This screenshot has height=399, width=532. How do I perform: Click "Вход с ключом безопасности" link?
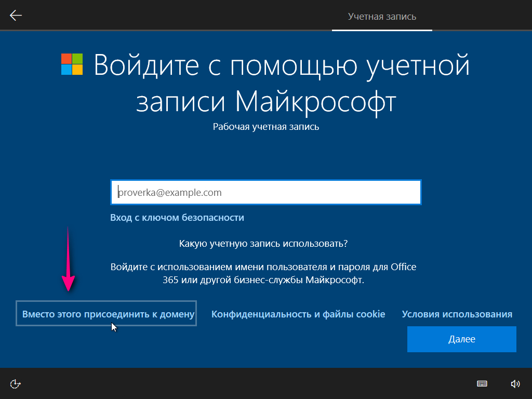[x=177, y=218]
